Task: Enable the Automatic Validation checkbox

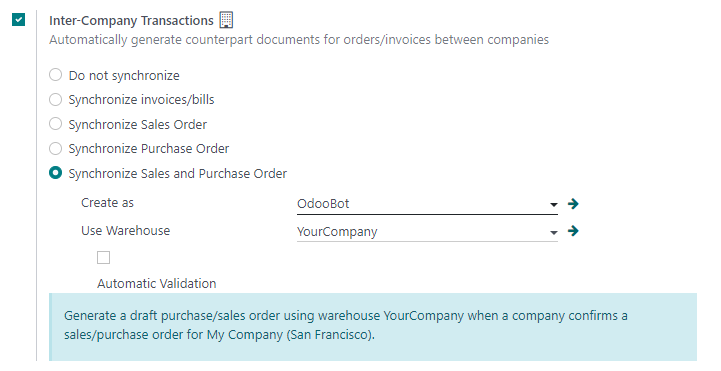Action: [103, 257]
